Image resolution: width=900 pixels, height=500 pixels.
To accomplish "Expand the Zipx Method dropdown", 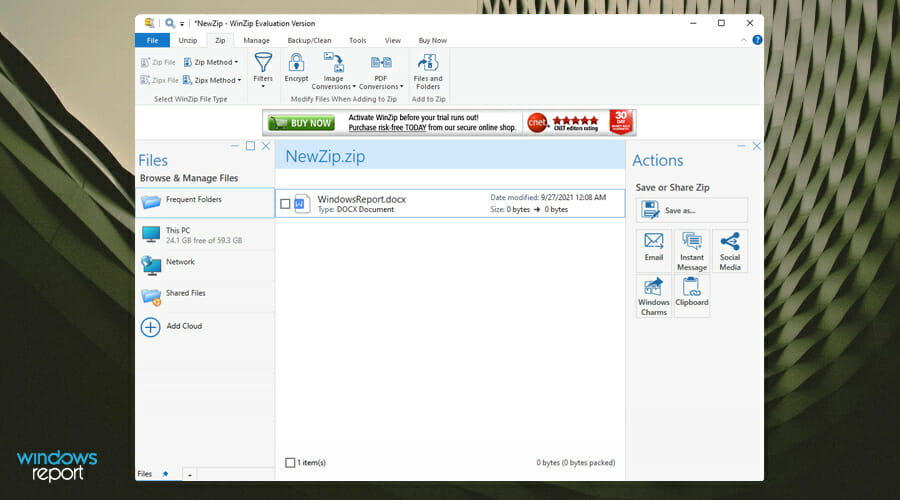I will coord(211,80).
